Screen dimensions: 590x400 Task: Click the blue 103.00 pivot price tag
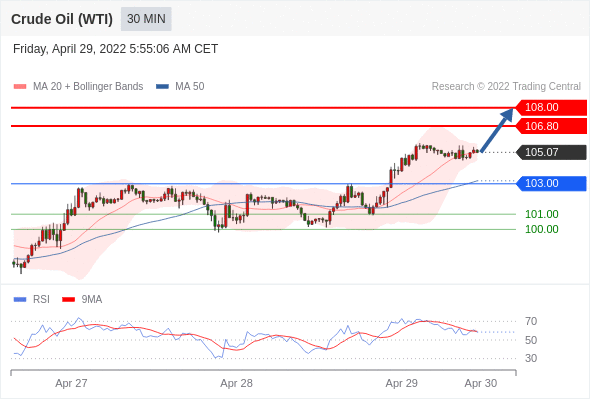click(551, 183)
